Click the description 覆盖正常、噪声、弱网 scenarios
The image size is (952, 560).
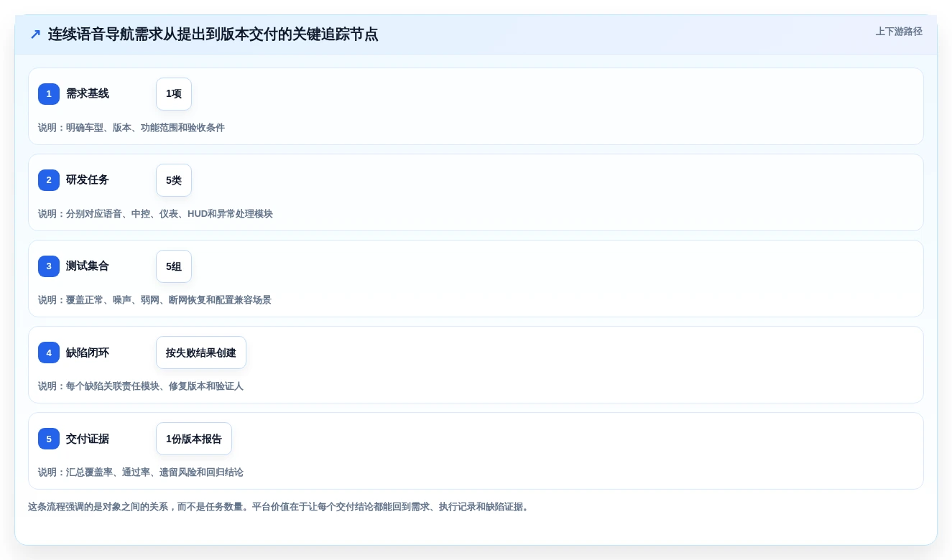(x=154, y=300)
